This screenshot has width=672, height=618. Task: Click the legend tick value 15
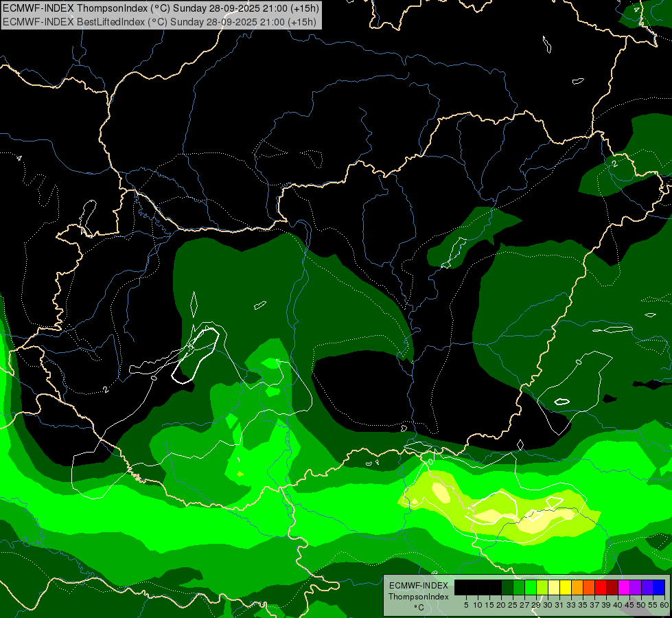pos(489,605)
